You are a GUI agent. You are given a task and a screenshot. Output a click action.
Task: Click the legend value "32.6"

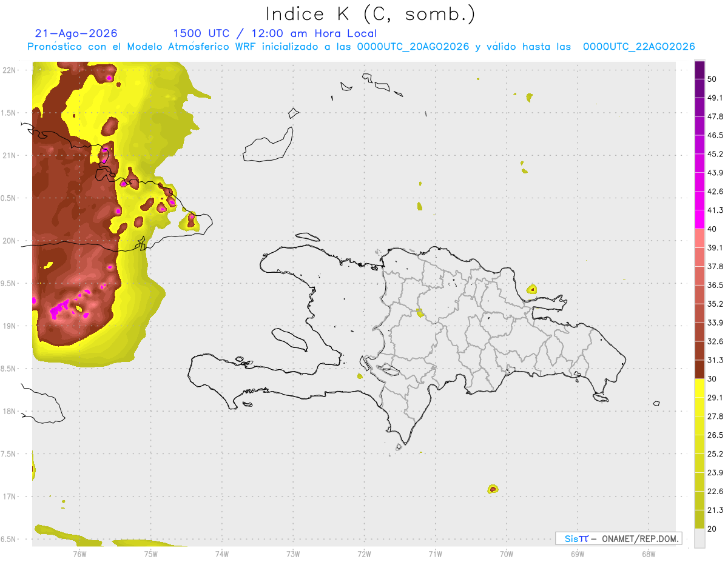715,341
